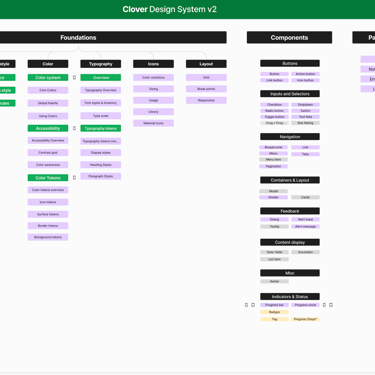Viewport: 375px width, 375px height.
Task: Open the Color awareness node
Action: pyautogui.click(x=48, y=165)
